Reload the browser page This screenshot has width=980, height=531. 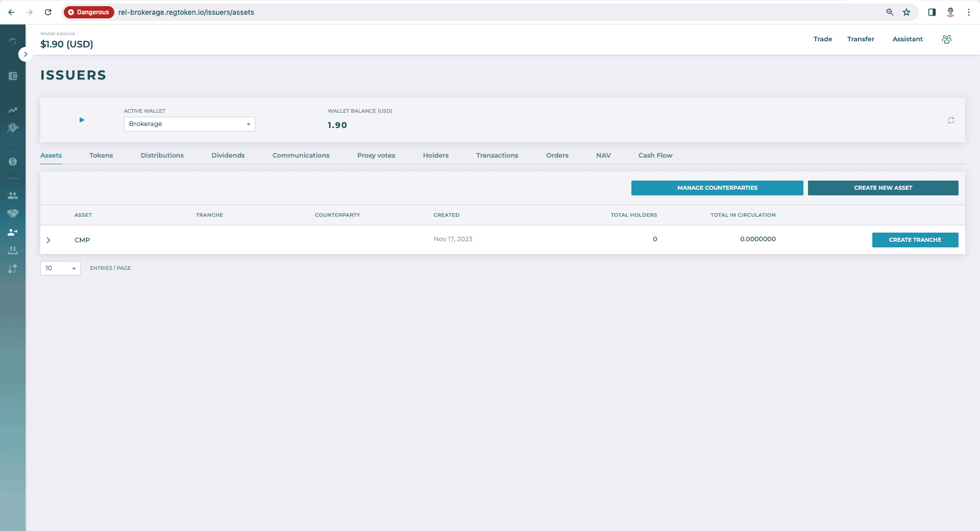pyautogui.click(x=48, y=12)
